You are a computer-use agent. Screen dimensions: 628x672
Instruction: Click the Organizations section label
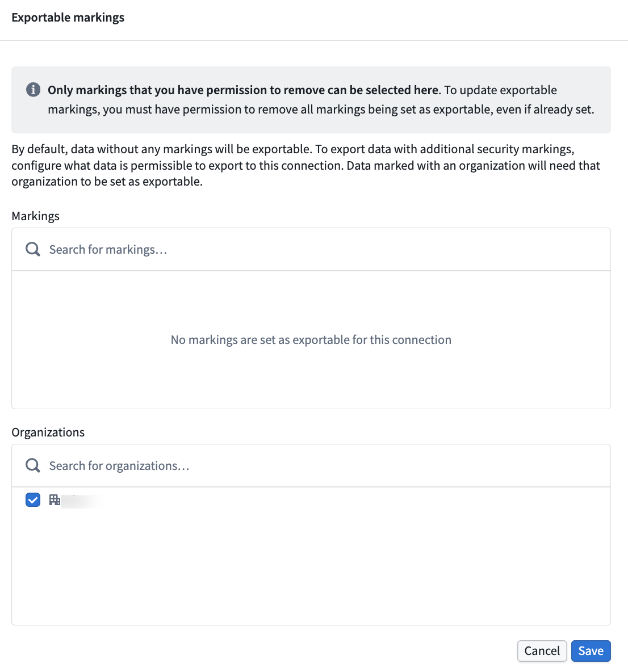click(x=48, y=432)
